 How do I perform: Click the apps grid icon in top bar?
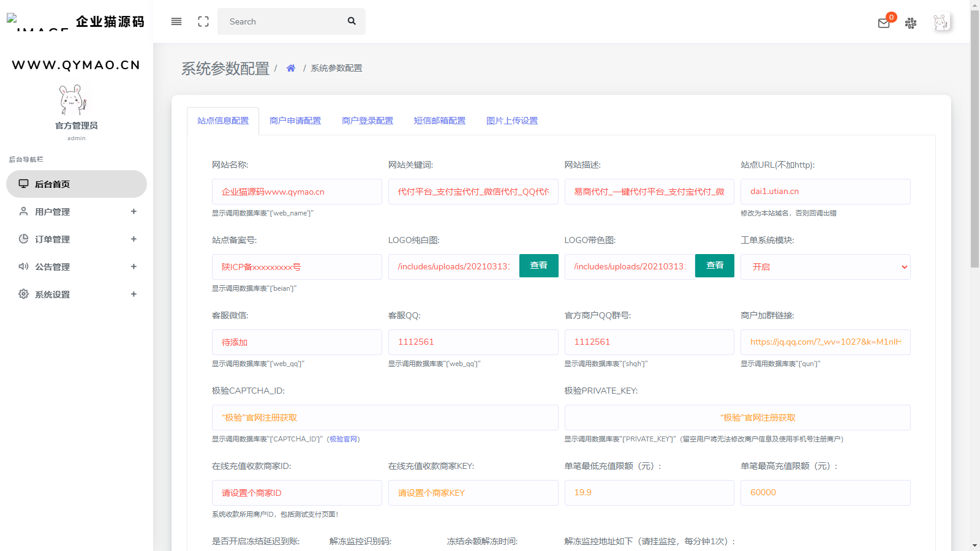point(911,23)
